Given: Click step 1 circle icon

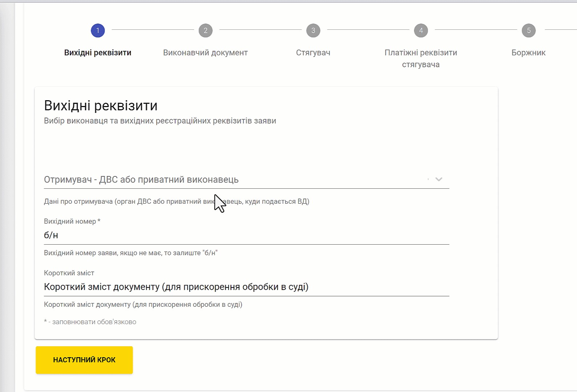Looking at the screenshot, I should [x=98, y=30].
